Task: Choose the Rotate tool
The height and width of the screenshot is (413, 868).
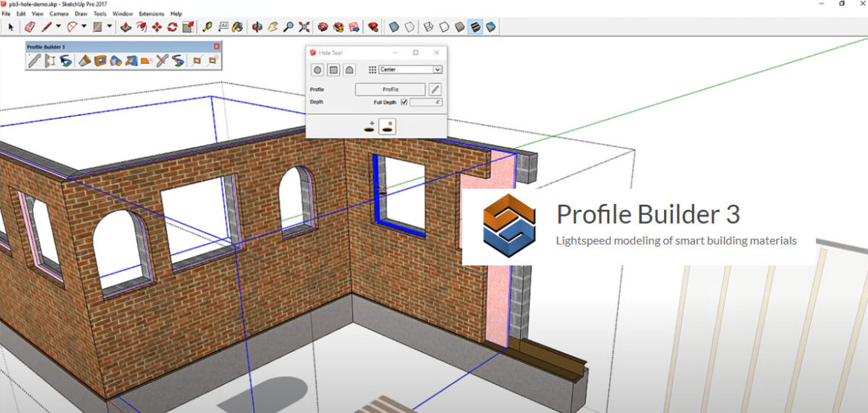Action: point(173,27)
